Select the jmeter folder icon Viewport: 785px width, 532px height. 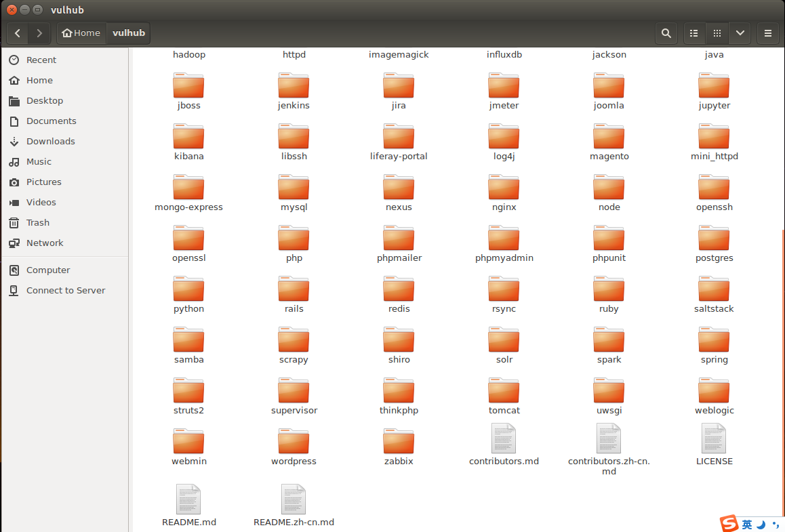[x=504, y=85]
